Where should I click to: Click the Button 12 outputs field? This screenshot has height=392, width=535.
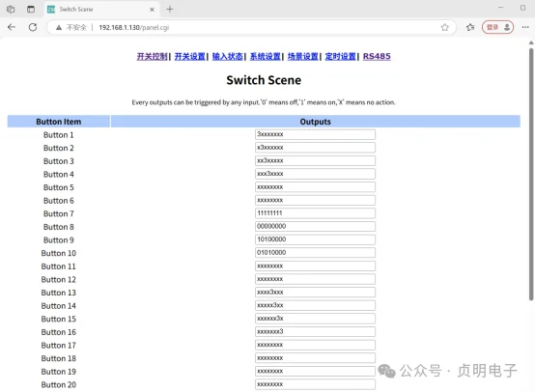315,279
